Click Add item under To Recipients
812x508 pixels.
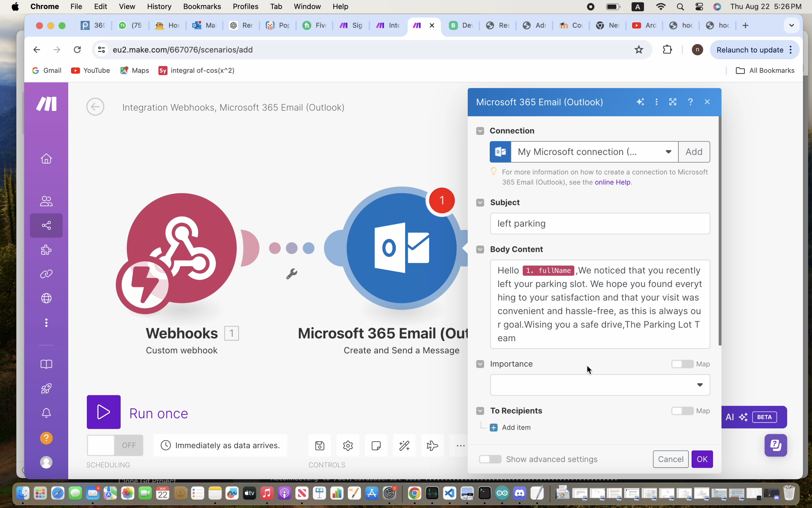510,427
